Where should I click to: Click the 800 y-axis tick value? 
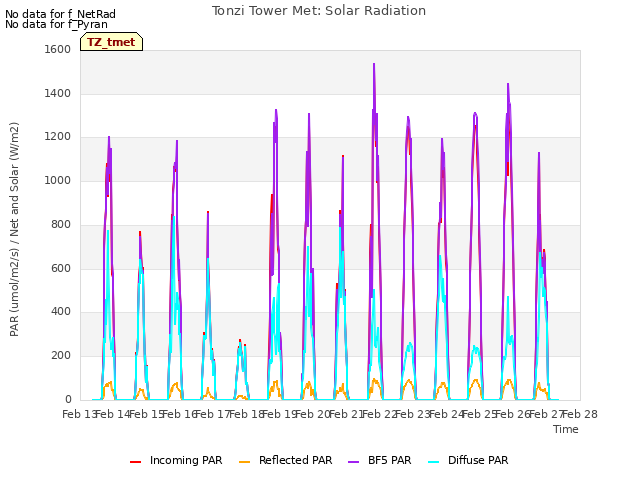(x=61, y=224)
